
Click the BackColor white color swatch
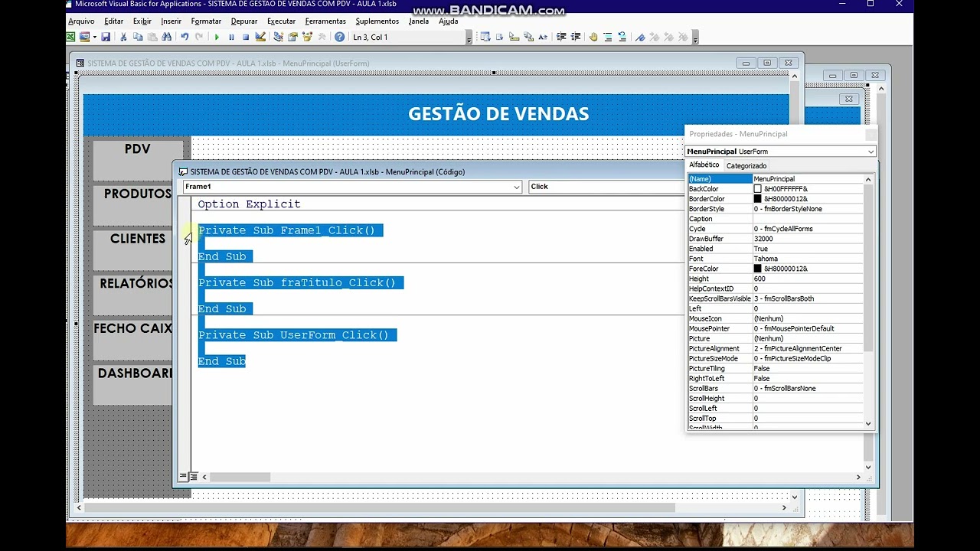tap(757, 189)
